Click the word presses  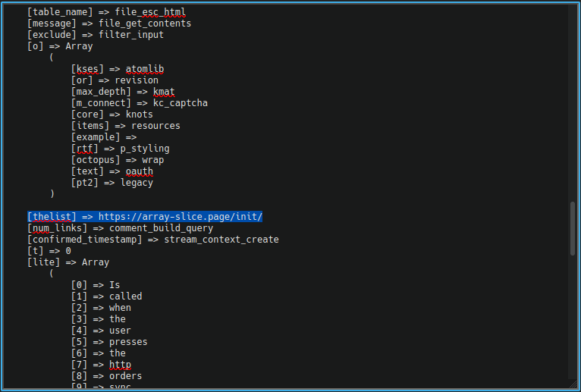(128, 342)
